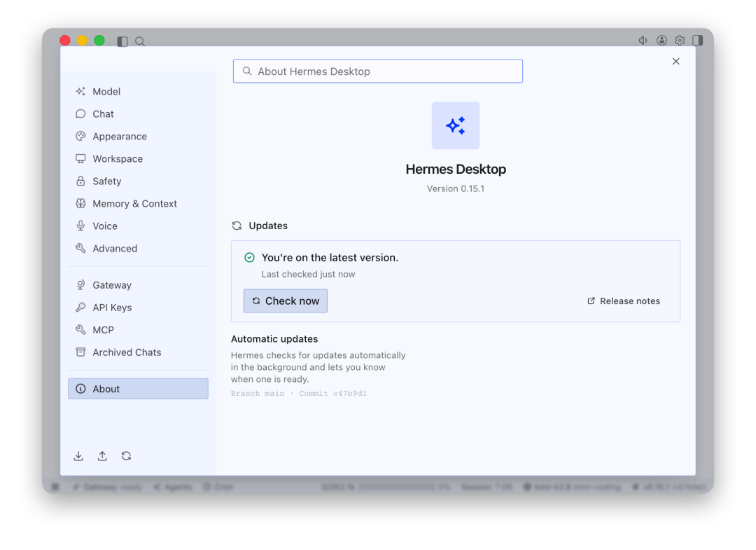Go to Advanced settings
The width and height of the screenshot is (756, 550).
point(139,249)
